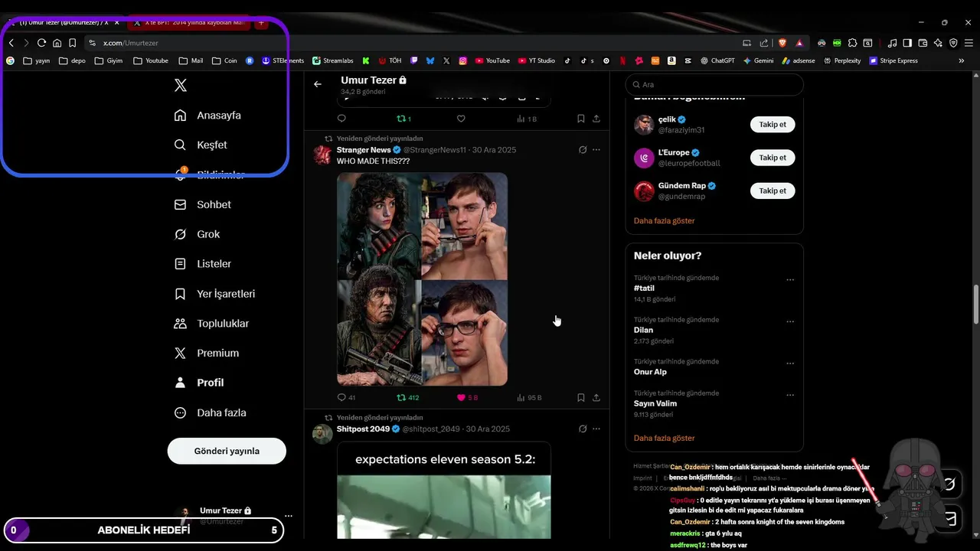Click the Gönderi yayınla button
The width and height of the screenshot is (980, 551).
[227, 451]
